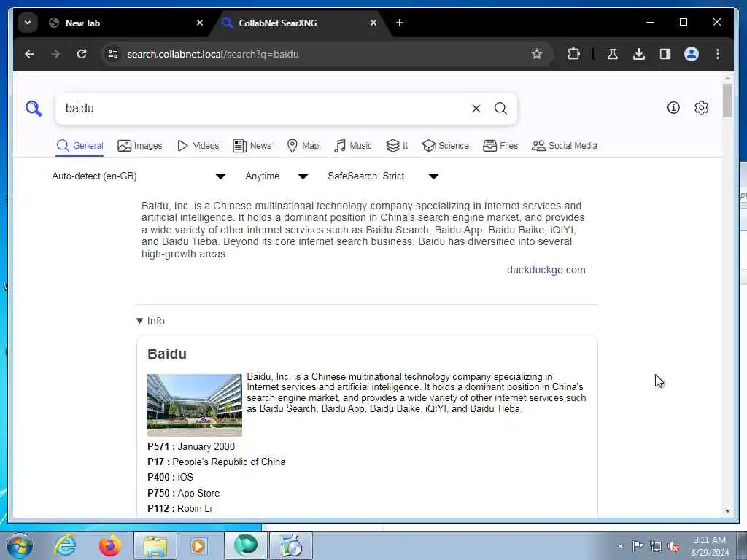
Task: Close the New Tab tab
Action: [x=200, y=23]
